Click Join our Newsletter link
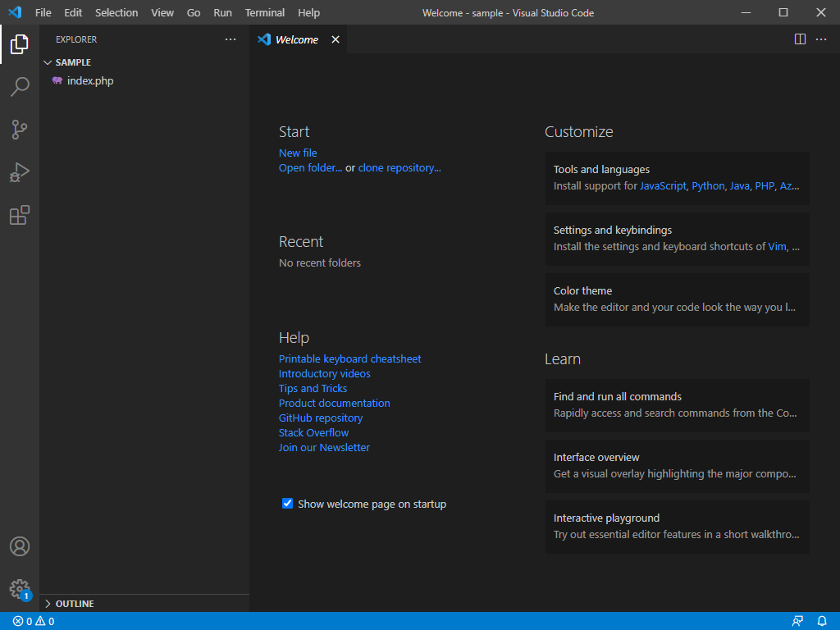Image resolution: width=840 pixels, height=630 pixels. (324, 447)
